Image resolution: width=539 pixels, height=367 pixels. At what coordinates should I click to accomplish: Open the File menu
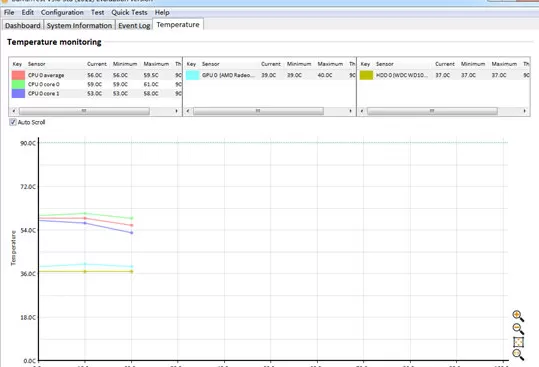coord(9,12)
